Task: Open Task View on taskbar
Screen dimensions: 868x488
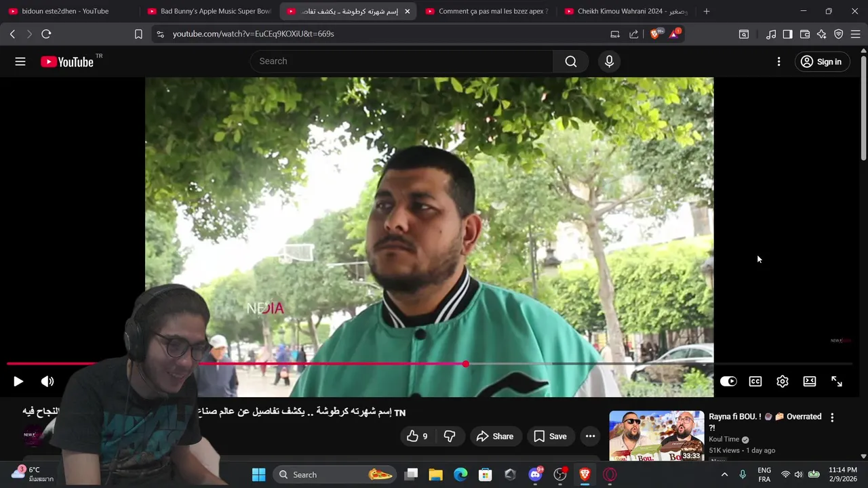Action: tap(411, 474)
